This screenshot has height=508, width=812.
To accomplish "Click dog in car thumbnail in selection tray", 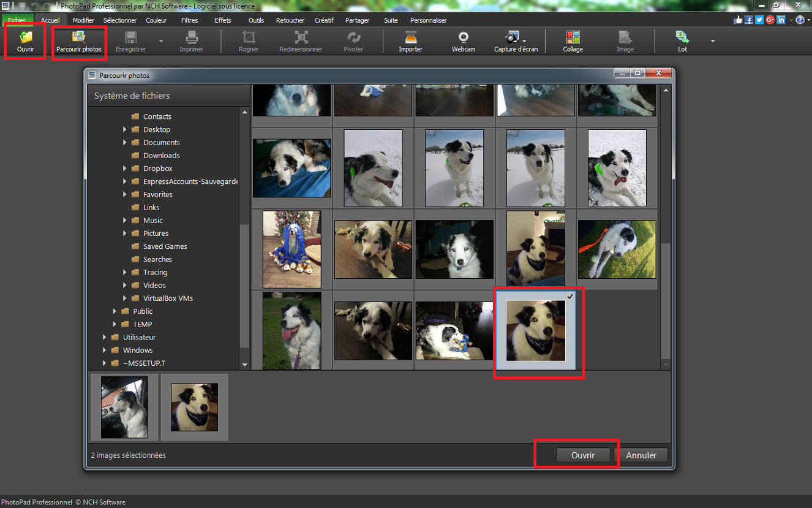I will (x=124, y=408).
